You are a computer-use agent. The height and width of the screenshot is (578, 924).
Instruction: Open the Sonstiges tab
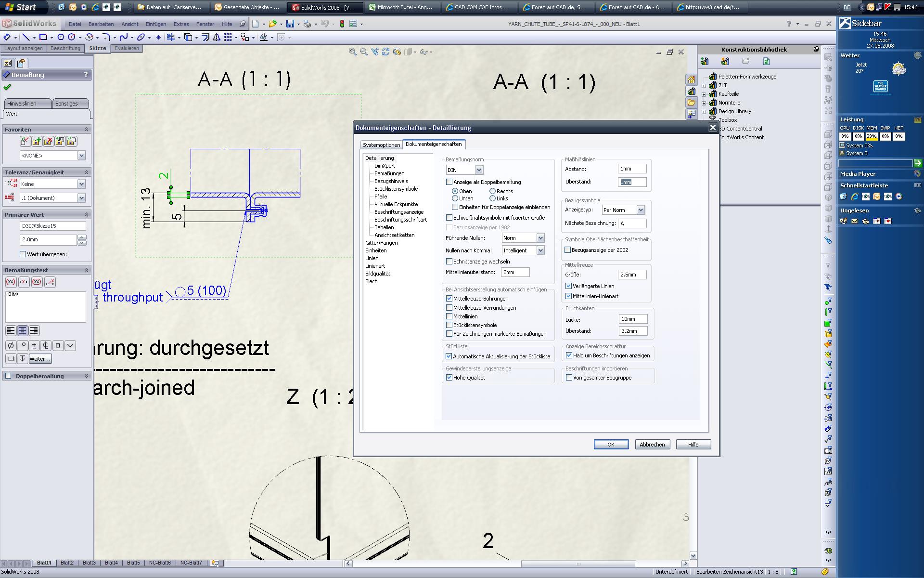71,104
